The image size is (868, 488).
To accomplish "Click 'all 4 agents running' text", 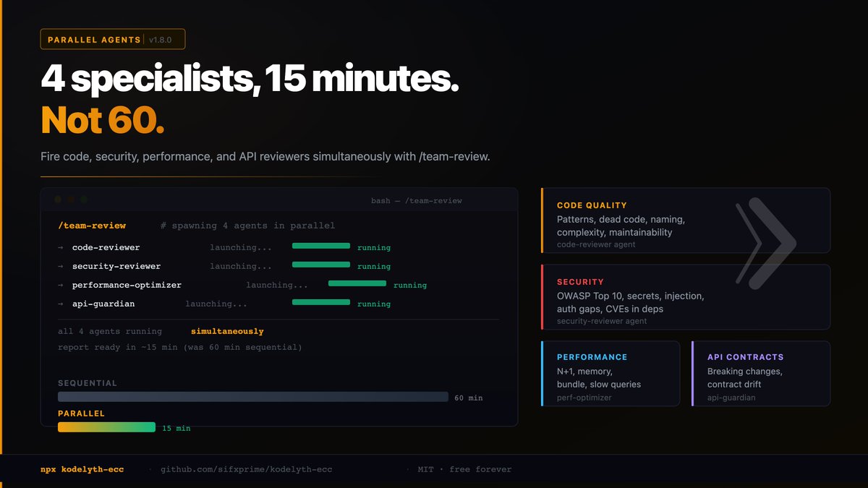I will click(x=110, y=331).
